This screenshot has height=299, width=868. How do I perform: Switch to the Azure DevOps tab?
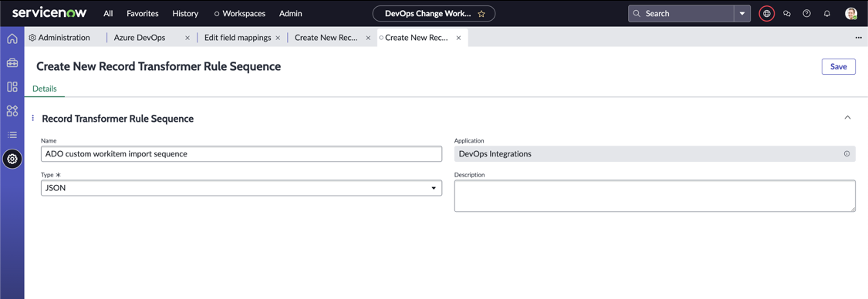[x=140, y=38]
